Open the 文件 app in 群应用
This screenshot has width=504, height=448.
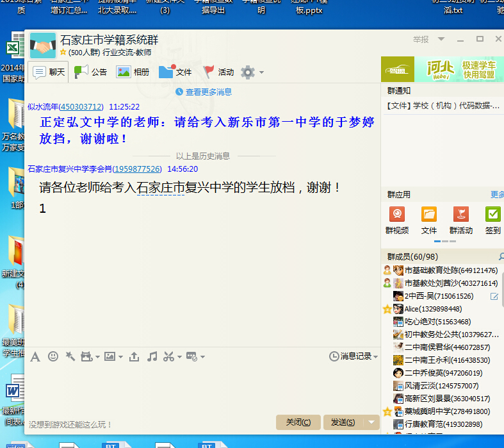click(429, 220)
